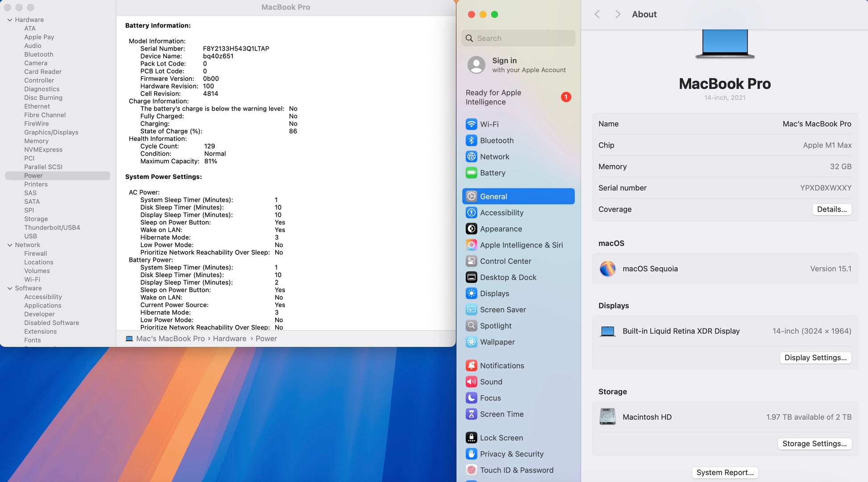Click the Touch ID & Password icon
The height and width of the screenshot is (482, 868).
point(471,470)
